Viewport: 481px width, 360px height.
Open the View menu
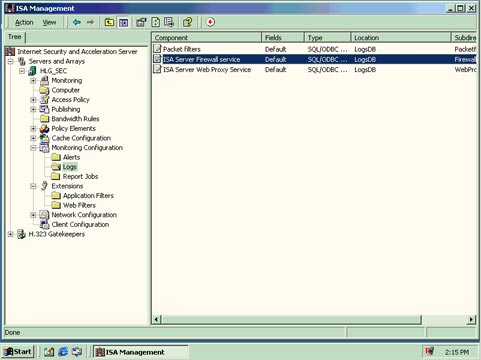(x=49, y=22)
